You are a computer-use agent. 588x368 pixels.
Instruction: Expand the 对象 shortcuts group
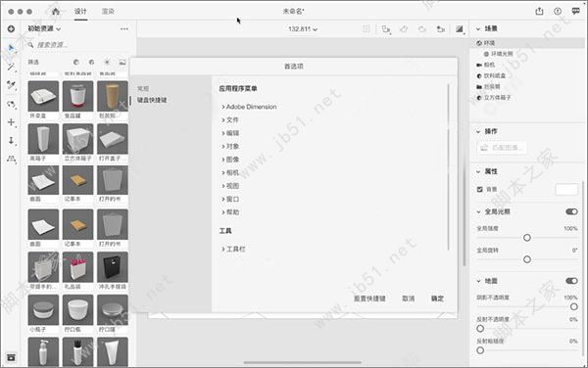[x=230, y=146]
